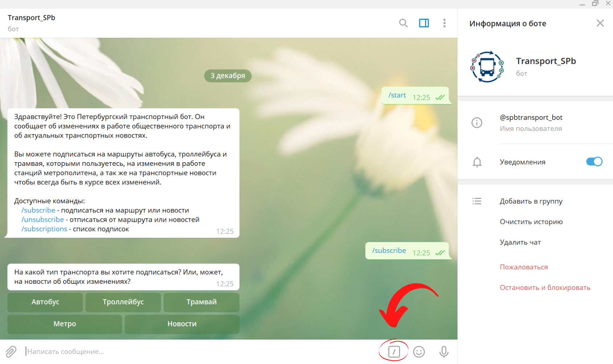Open the bot commands slash icon
This screenshot has width=613, height=364.
point(394,351)
